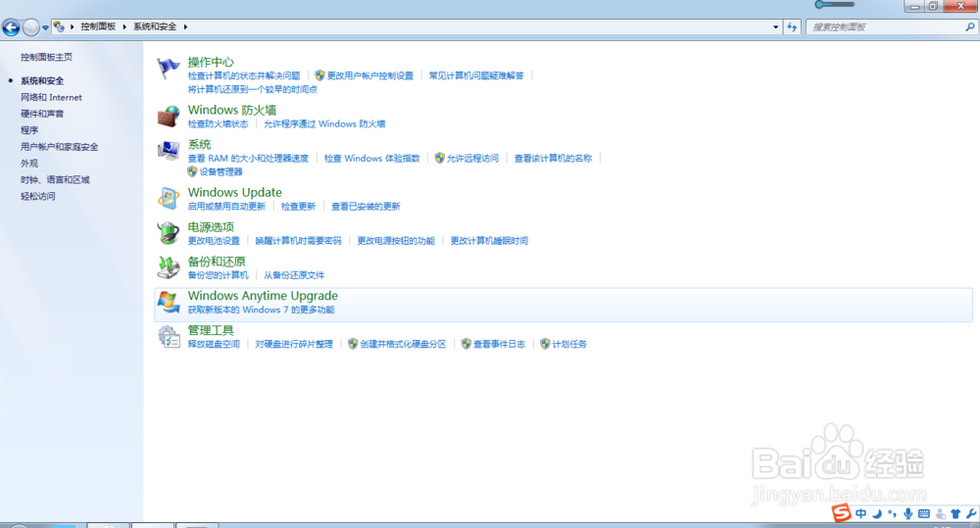Click 更改用户帐户控制设置 link
The width and height of the screenshot is (980, 528).
click(x=370, y=75)
